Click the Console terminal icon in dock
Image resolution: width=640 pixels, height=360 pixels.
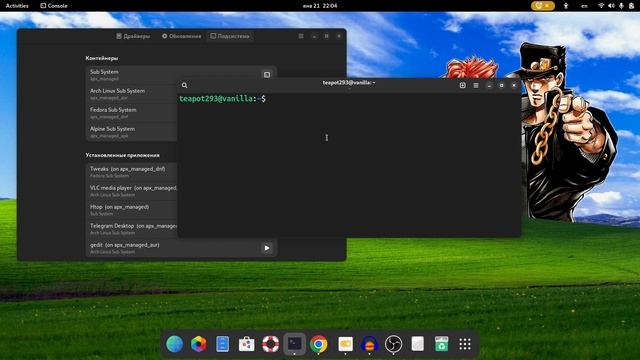click(295, 344)
